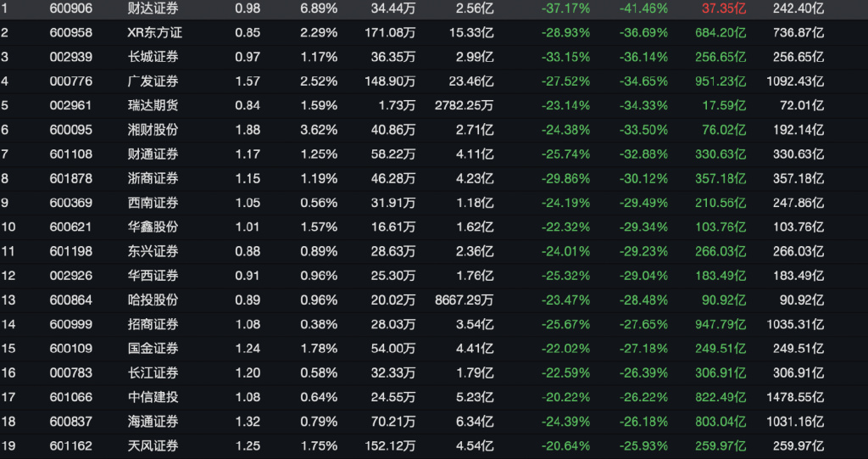
Task: Click stock code 601162
Action: pos(71,445)
